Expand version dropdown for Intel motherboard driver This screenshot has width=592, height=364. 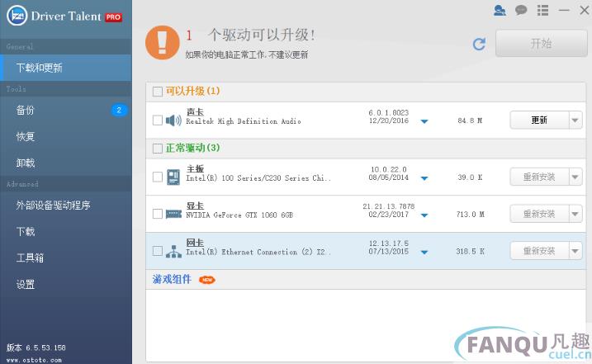click(424, 178)
